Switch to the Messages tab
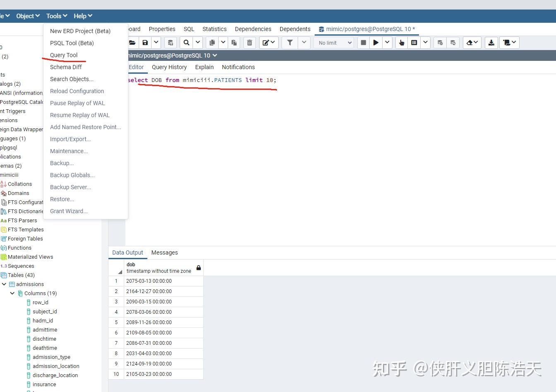The height and width of the screenshot is (392, 556). click(x=164, y=253)
